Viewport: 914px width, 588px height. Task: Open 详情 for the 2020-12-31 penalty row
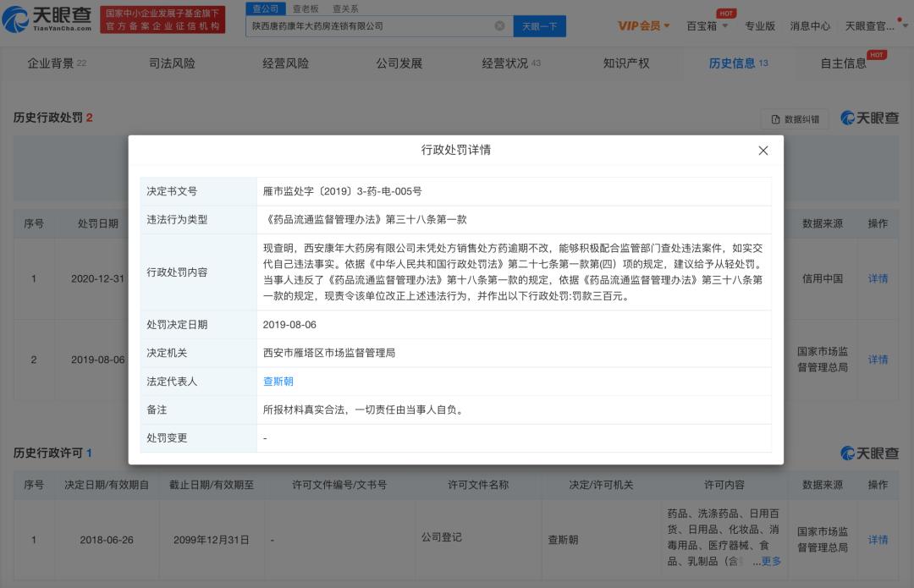878,277
